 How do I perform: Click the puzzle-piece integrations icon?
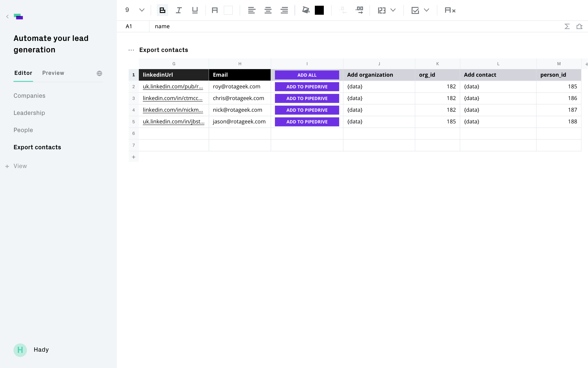pos(579,26)
